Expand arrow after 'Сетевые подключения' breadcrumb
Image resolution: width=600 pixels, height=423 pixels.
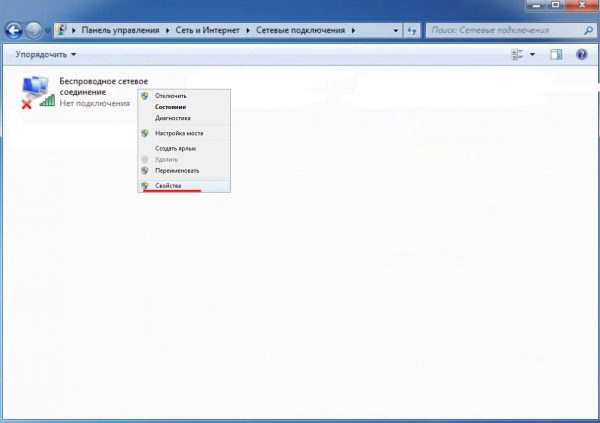[353, 30]
